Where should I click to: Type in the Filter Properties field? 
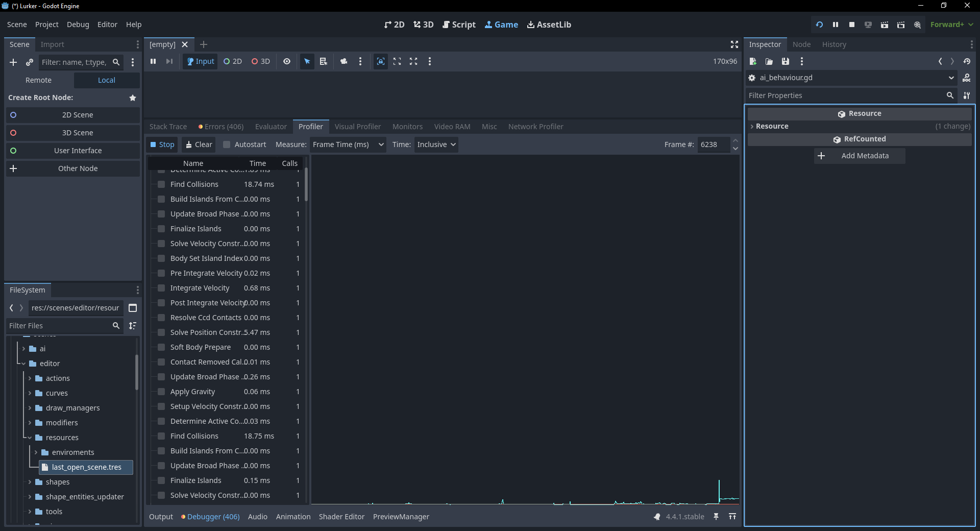(x=845, y=95)
